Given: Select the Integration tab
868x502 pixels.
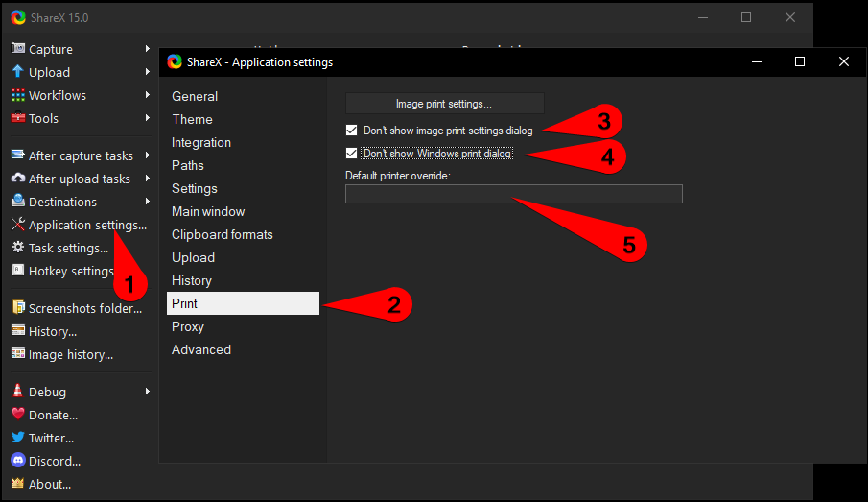Looking at the screenshot, I should (x=243, y=142).
